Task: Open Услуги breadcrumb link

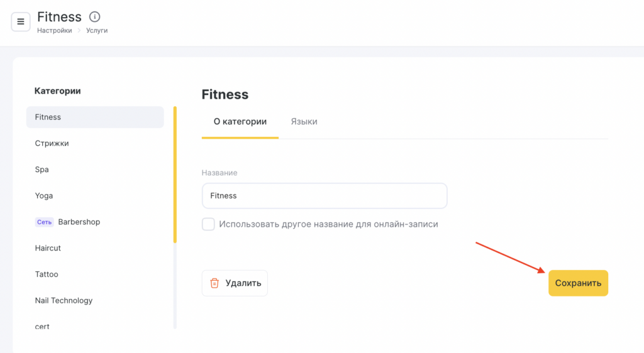Action: pos(97,30)
